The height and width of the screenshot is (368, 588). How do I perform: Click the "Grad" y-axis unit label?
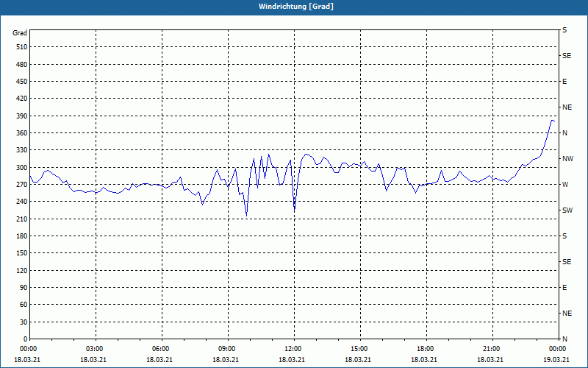click(x=20, y=33)
